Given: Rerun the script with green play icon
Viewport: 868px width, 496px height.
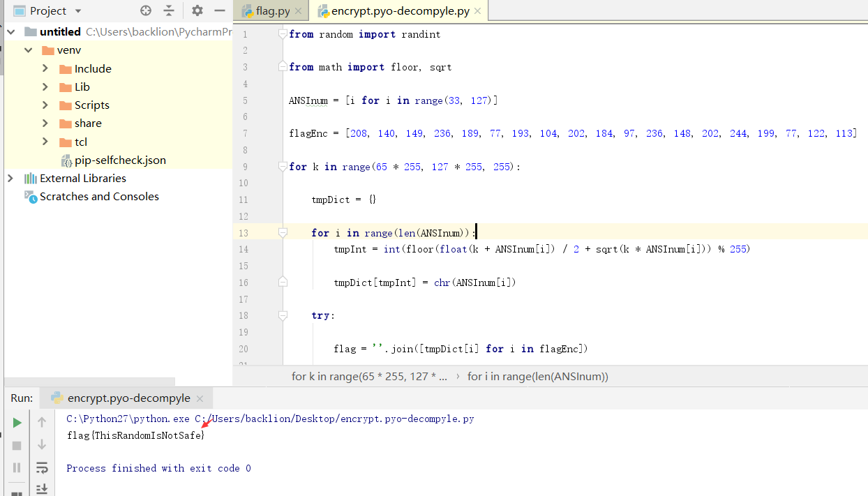Looking at the screenshot, I should [17, 422].
